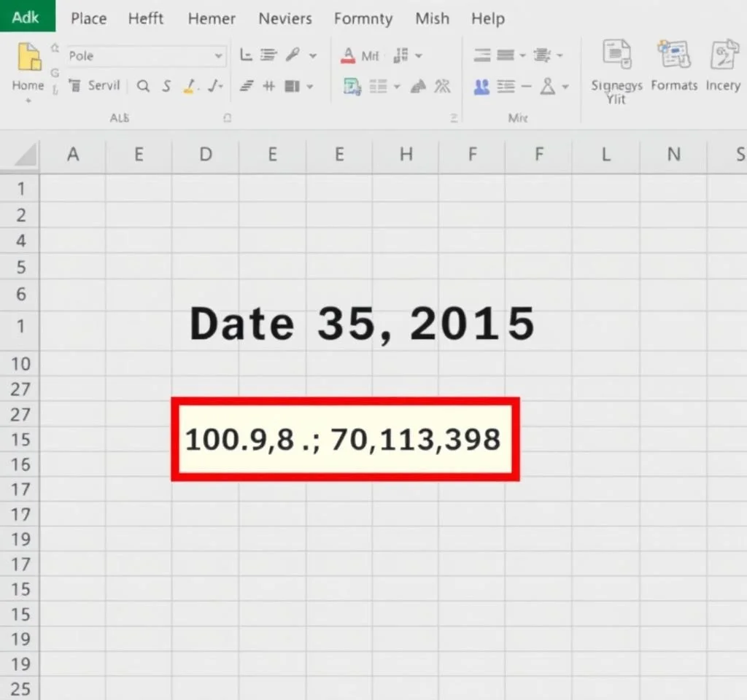The height and width of the screenshot is (700, 747).
Task: Click the yellow highlighter pen icon
Action: tap(190, 87)
